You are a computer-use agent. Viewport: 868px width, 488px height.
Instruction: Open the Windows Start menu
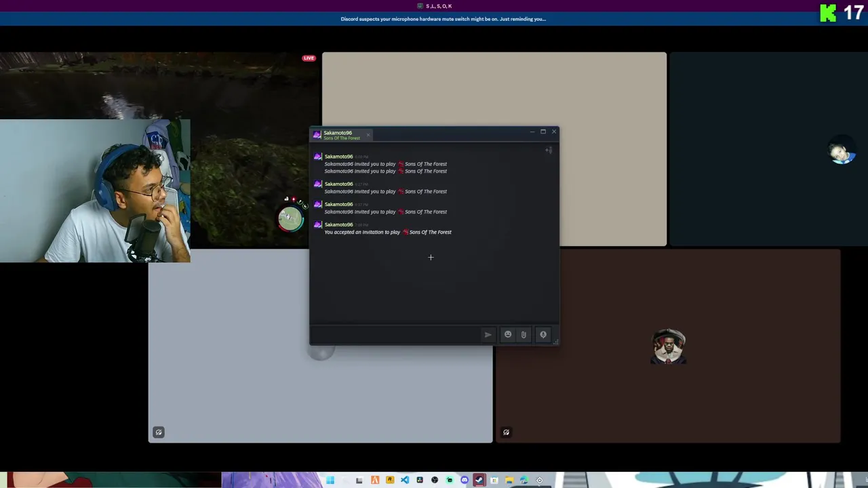click(330, 481)
